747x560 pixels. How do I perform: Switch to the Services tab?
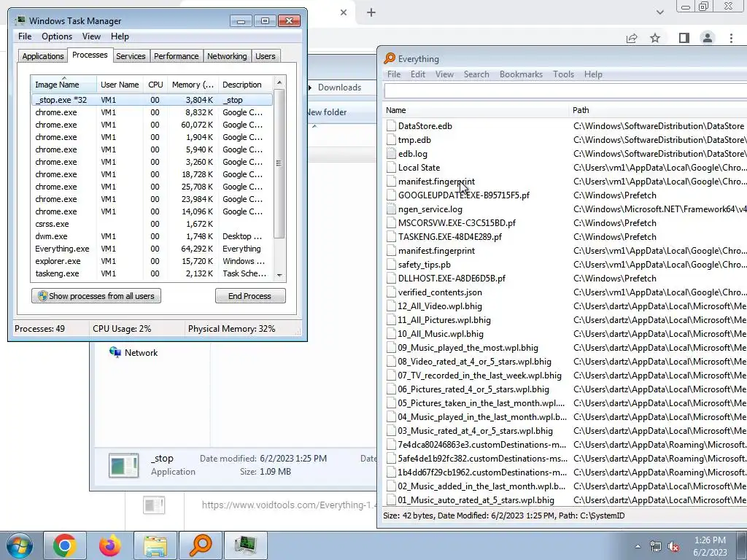click(x=131, y=56)
